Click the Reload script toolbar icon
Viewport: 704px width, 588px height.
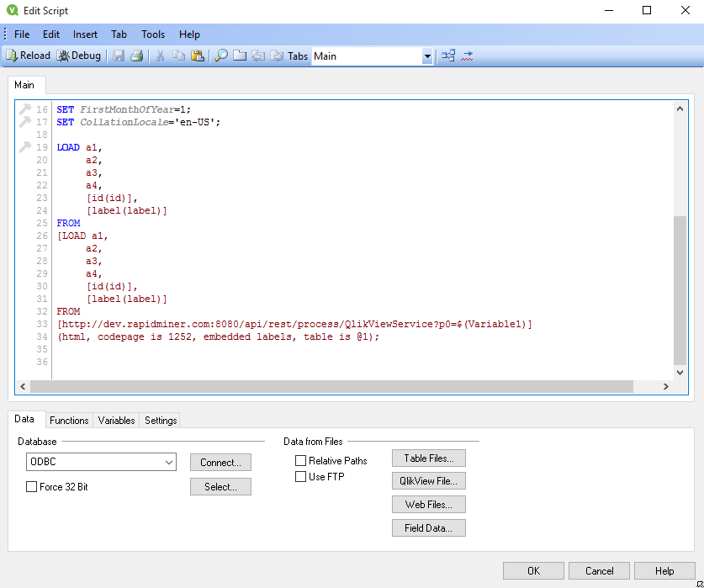click(28, 56)
